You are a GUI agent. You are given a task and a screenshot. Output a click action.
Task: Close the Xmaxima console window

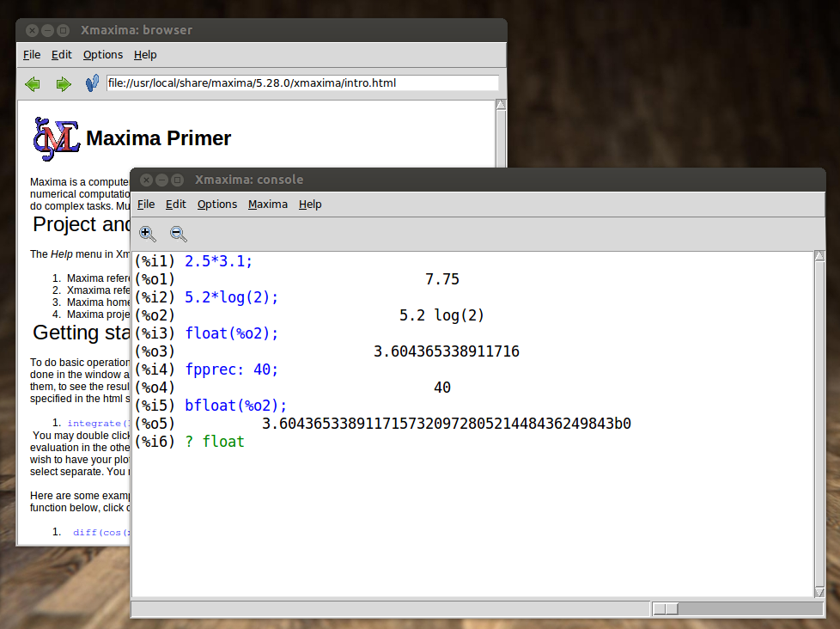[x=146, y=180]
